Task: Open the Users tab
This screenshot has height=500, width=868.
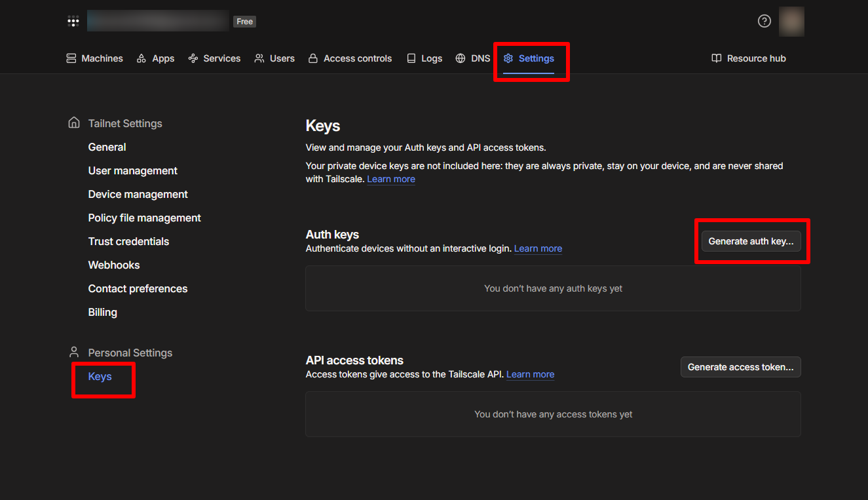Action: point(274,58)
